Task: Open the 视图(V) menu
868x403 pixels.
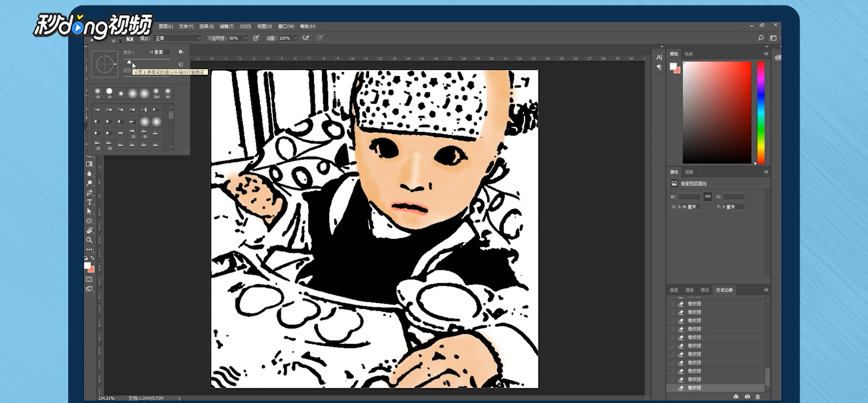Action: coord(264,26)
